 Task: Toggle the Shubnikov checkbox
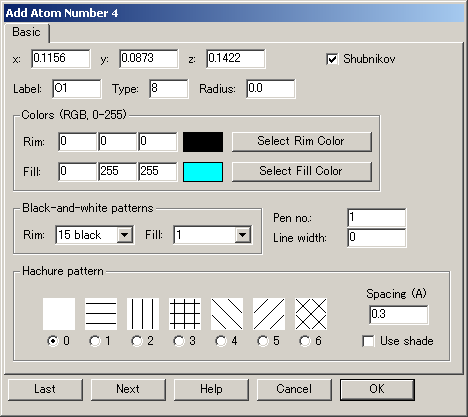(332, 59)
